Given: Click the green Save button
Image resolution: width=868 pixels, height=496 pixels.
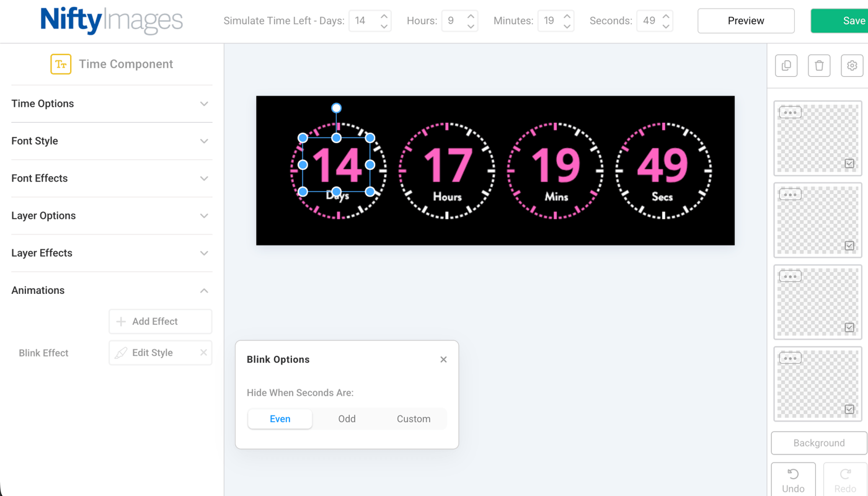Looking at the screenshot, I should tap(839, 20).
